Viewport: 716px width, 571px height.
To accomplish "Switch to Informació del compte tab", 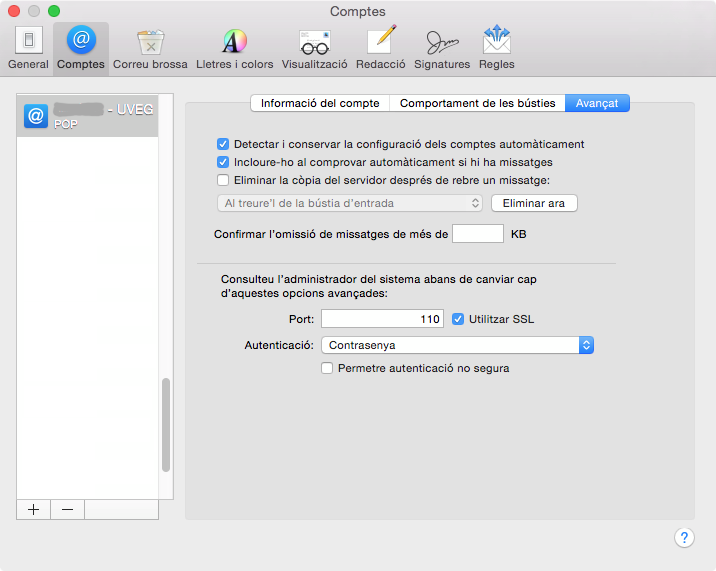I will [320, 103].
